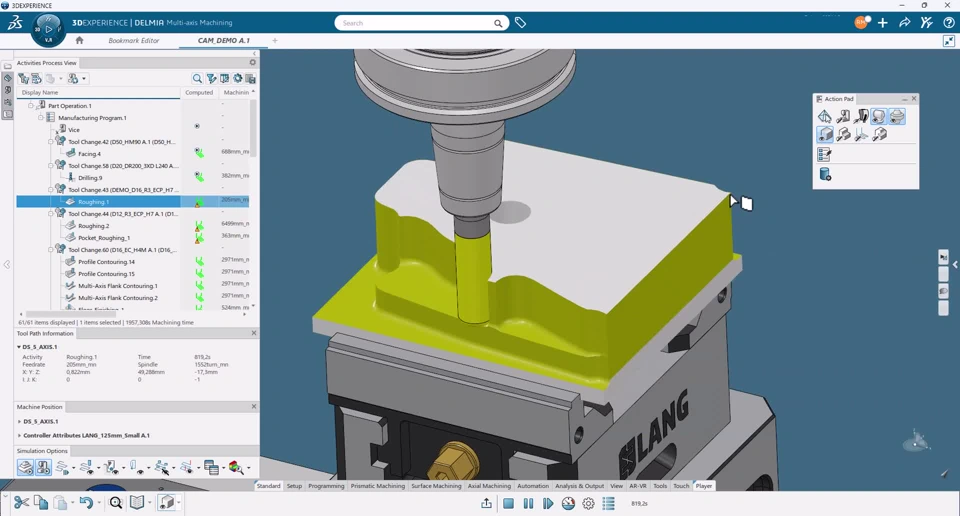Screen dimensions: 960x516
Task: Close the Machine Position panel
Action: pyautogui.click(x=253, y=406)
